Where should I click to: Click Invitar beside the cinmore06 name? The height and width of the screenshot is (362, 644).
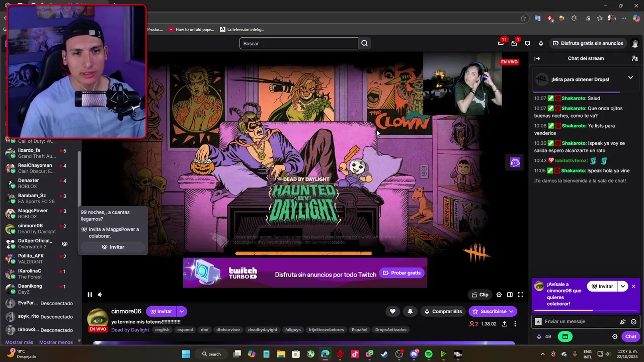click(161, 311)
